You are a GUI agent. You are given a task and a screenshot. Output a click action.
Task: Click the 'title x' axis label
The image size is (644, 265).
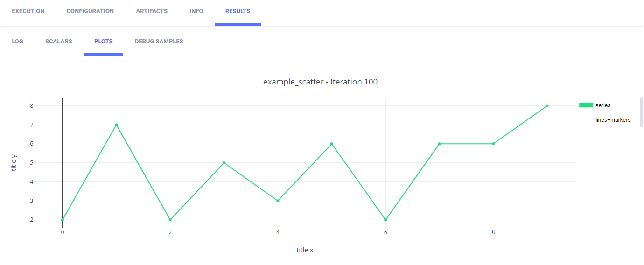(305, 250)
